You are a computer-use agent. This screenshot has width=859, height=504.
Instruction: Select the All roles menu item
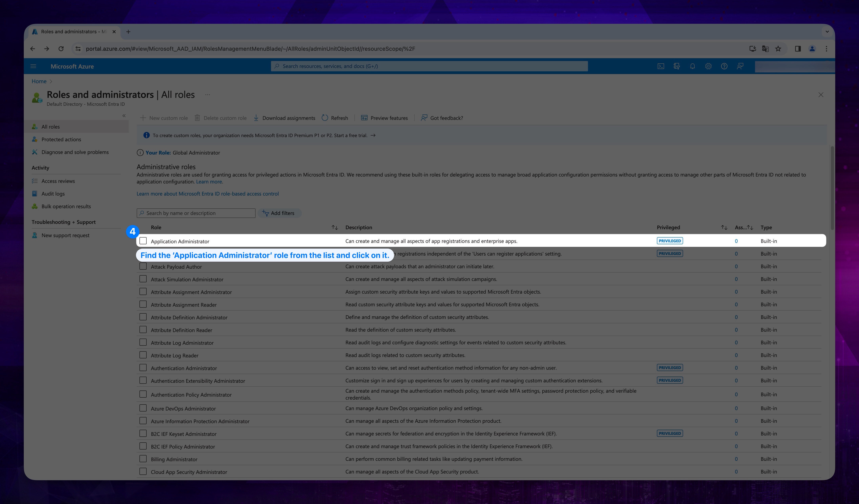(50, 127)
